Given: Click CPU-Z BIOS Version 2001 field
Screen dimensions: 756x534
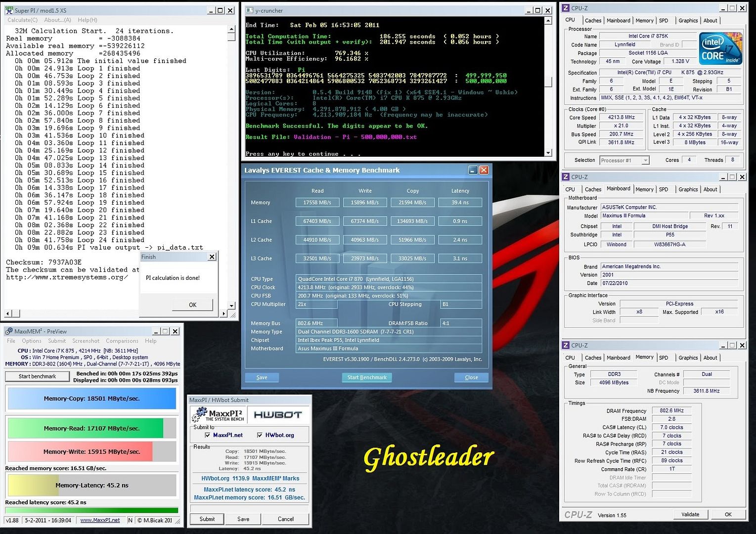Looking at the screenshot, I should (669, 275).
